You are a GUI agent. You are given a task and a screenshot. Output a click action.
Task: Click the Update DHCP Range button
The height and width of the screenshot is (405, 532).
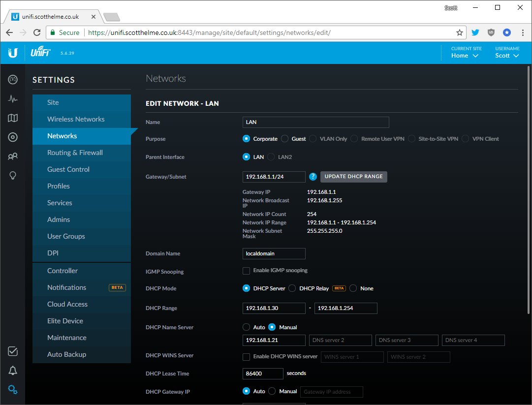[353, 177]
